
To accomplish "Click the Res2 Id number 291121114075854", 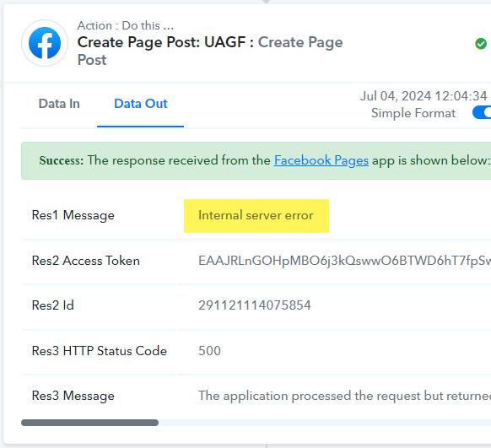I will click(x=255, y=305).
